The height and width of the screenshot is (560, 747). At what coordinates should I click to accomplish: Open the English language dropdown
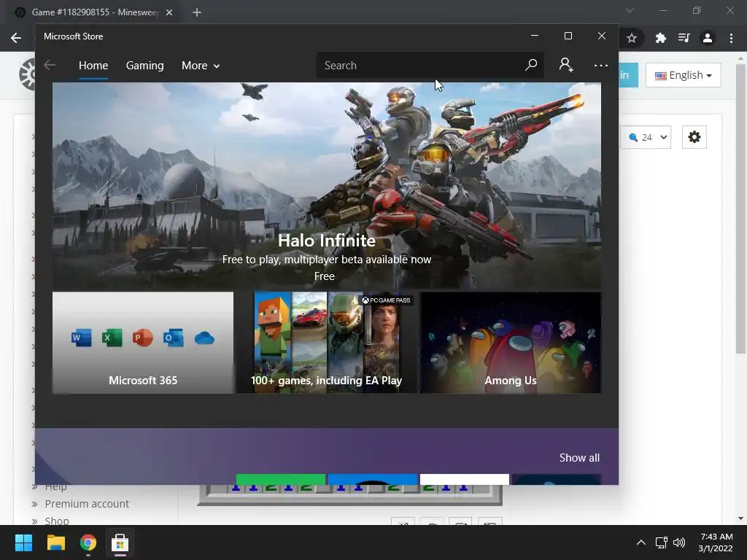click(683, 75)
